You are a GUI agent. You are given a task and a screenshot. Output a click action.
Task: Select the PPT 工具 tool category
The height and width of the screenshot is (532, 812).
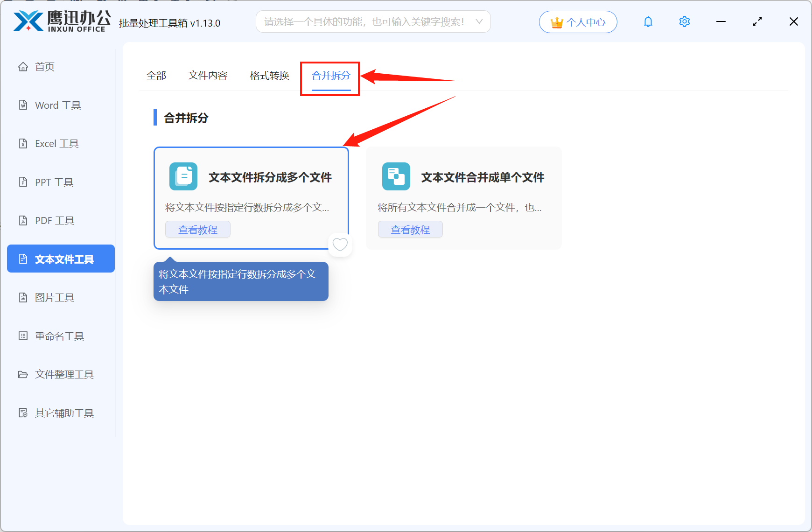tap(53, 182)
